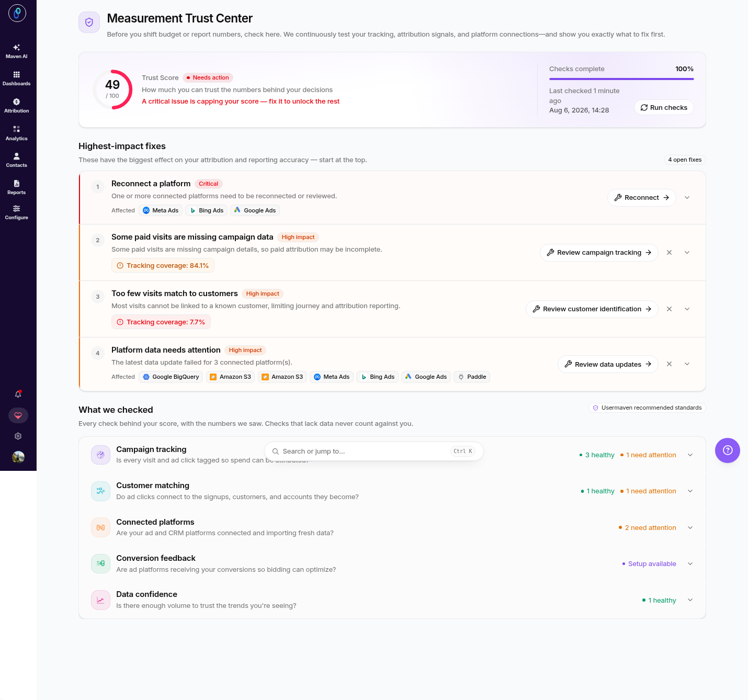Expand the Reconnect a platform fix
Screen dimensions: 748x700
click(x=687, y=198)
